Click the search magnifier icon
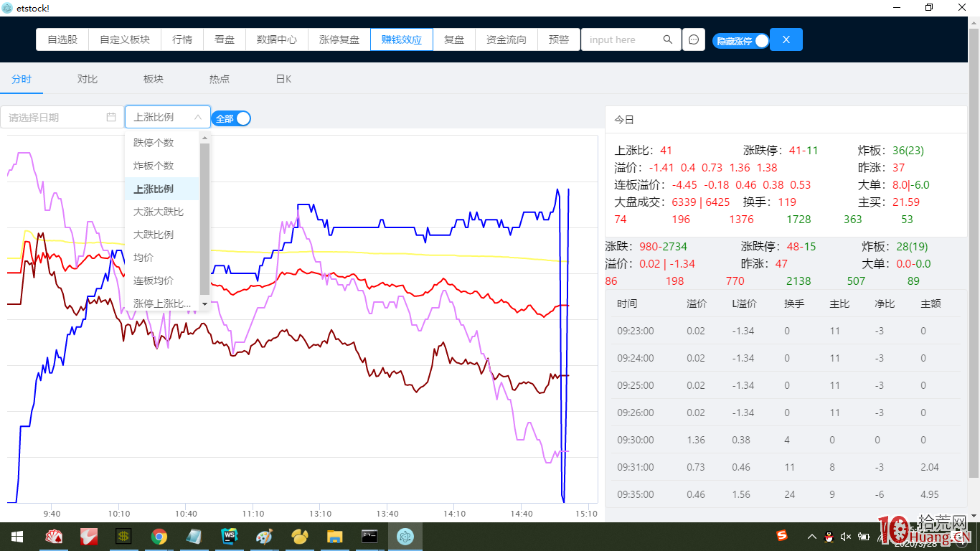This screenshot has width=980, height=551. [668, 39]
